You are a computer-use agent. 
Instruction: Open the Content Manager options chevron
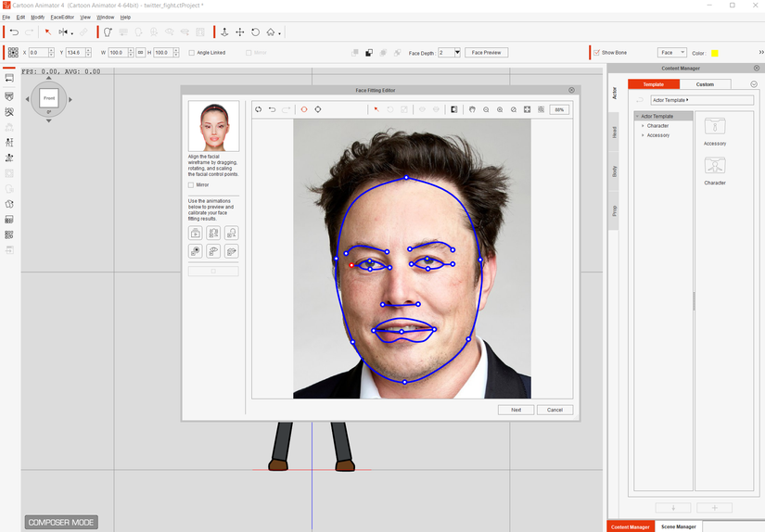[754, 84]
